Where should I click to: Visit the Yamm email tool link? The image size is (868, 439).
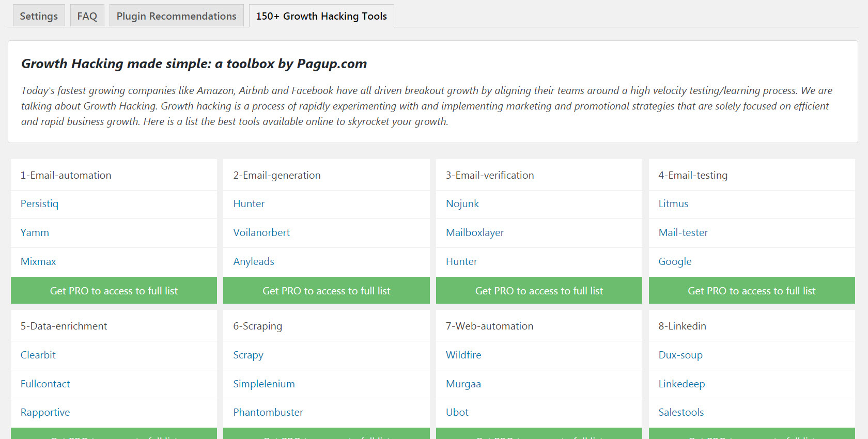[35, 232]
